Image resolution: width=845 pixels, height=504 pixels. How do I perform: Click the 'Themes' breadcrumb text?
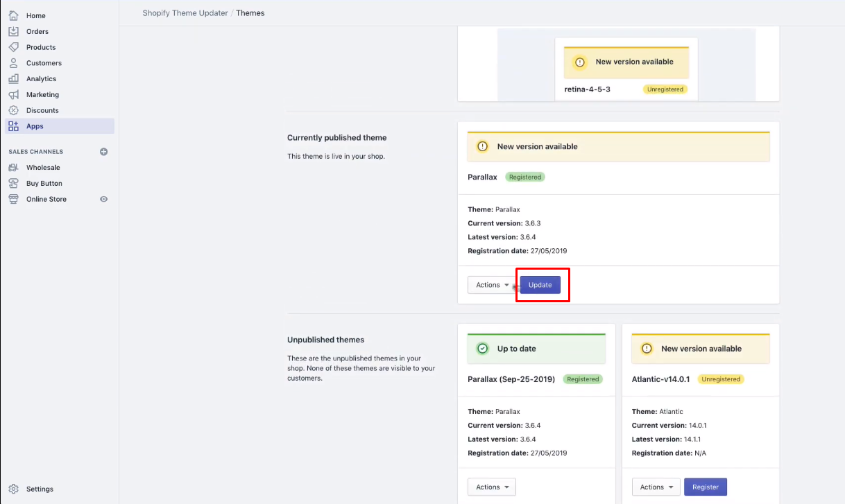[250, 13]
